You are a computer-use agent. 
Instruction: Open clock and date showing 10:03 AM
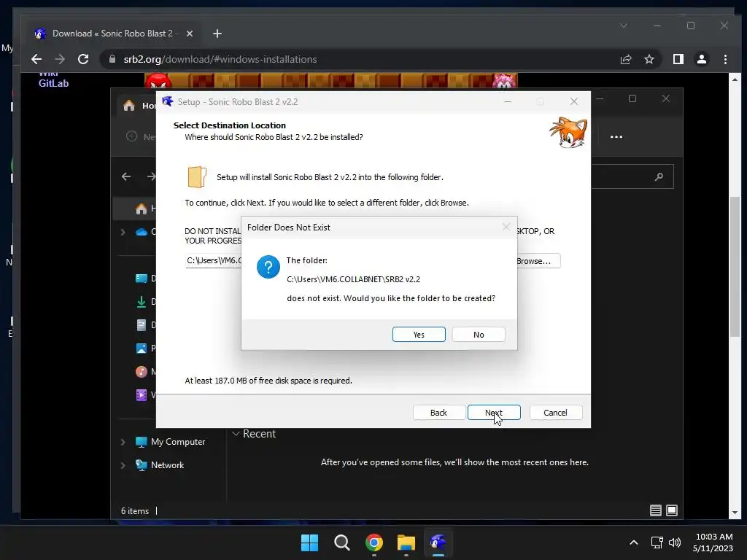[x=713, y=542]
